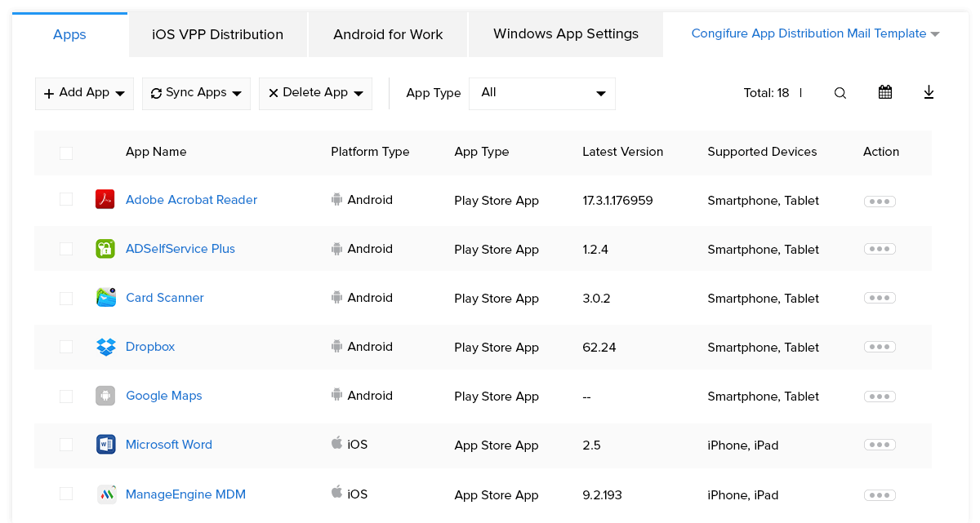Click Android icon in Google Maps row
This screenshot has height=523, width=980.
tap(336, 395)
